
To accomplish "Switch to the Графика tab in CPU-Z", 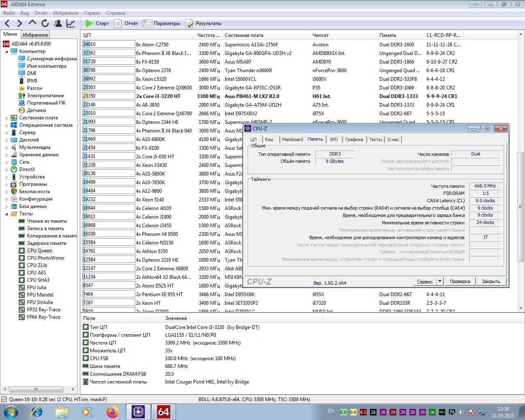I will pos(354,139).
